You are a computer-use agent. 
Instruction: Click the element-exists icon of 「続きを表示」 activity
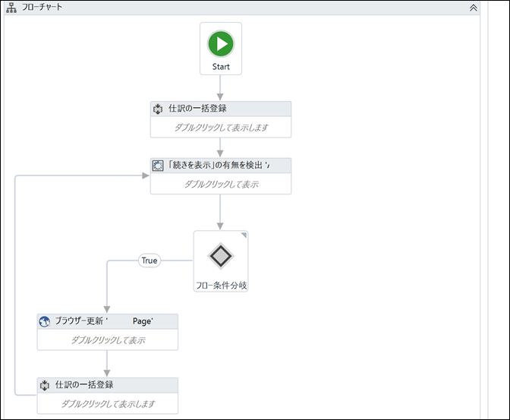158,166
